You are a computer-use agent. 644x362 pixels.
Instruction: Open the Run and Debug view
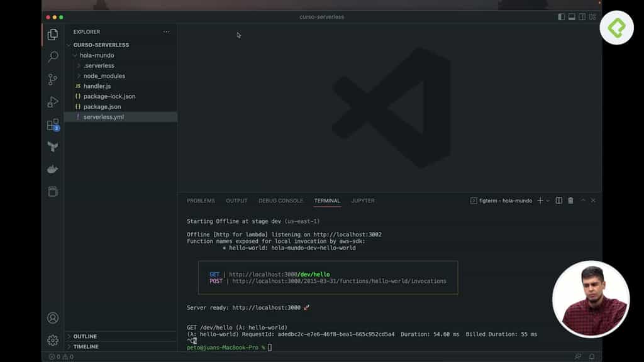pos(52,101)
